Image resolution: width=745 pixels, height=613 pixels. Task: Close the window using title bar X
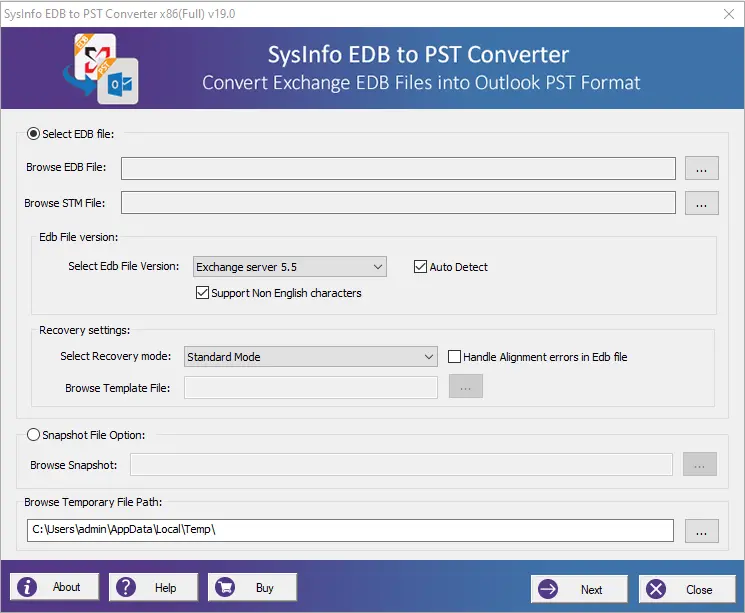tap(728, 13)
